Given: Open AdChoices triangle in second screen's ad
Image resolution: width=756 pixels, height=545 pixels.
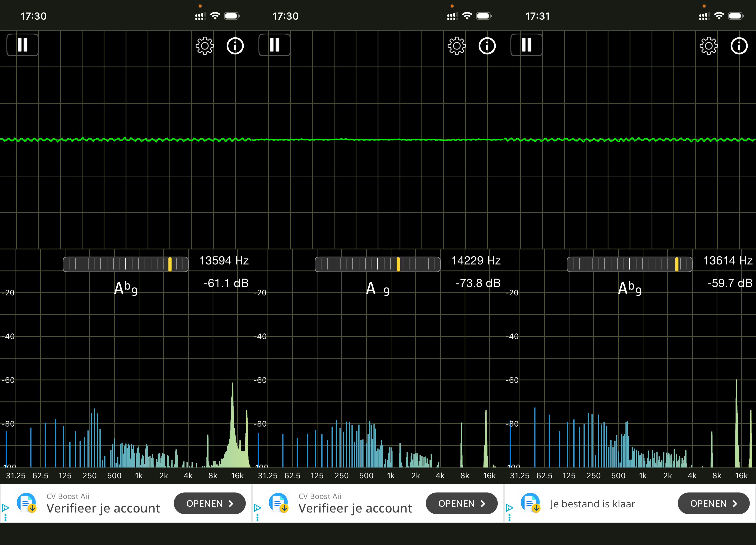Looking at the screenshot, I should pos(257,508).
